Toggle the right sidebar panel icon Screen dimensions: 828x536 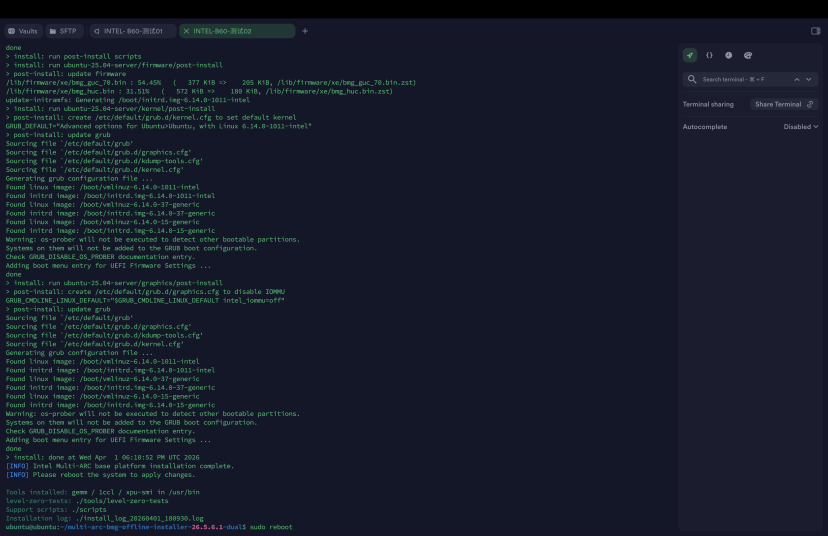pos(815,31)
